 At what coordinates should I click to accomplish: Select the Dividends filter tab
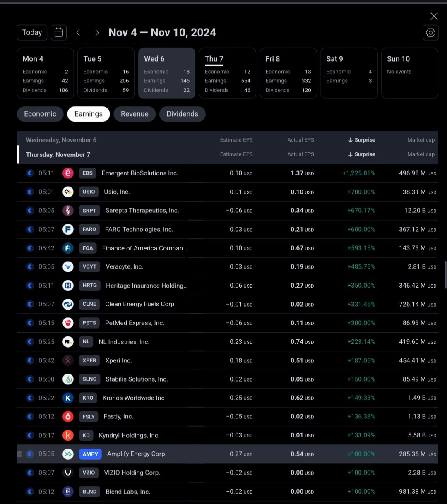182,114
